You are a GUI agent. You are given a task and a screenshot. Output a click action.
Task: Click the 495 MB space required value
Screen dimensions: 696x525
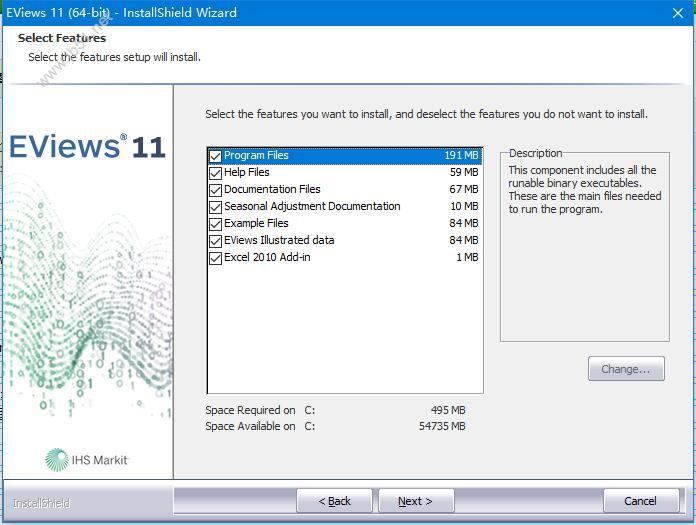click(448, 410)
